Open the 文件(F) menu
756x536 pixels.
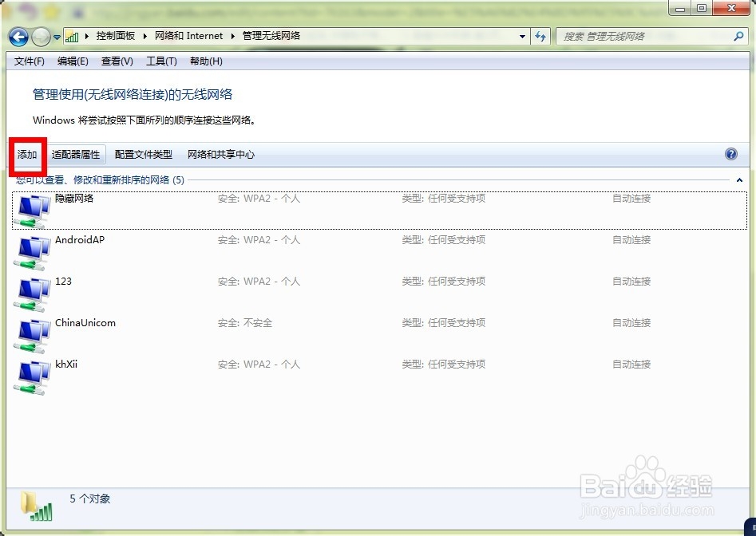pyautogui.click(x=29, y=61)
